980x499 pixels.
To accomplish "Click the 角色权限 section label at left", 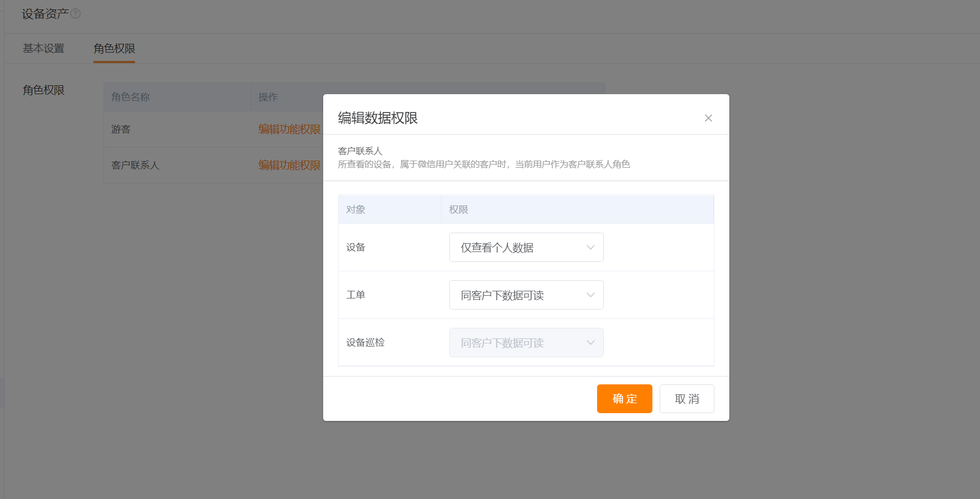I will click(x=44, y=90).
